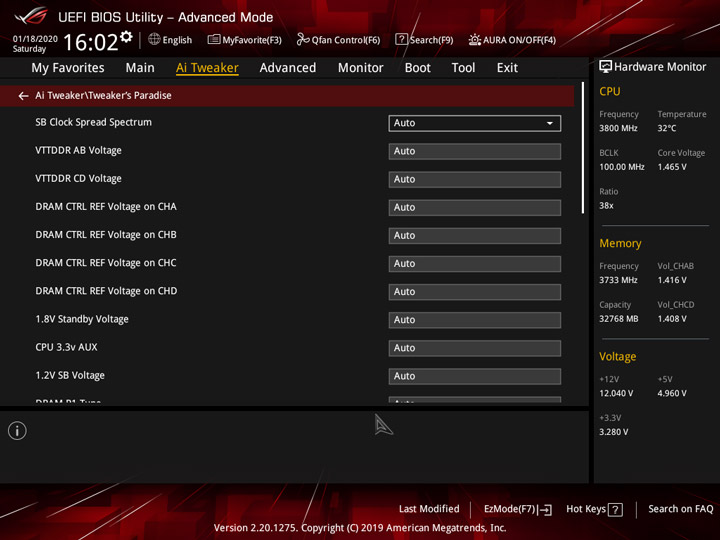The image size is (720, 540).
Task: Click the VTTDDR CD Voltage field
Action: (474, 180)
